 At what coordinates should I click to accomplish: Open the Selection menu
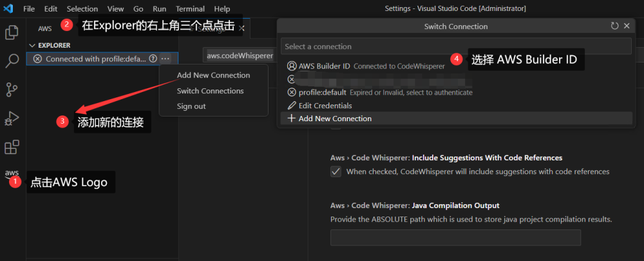(82, 8)
